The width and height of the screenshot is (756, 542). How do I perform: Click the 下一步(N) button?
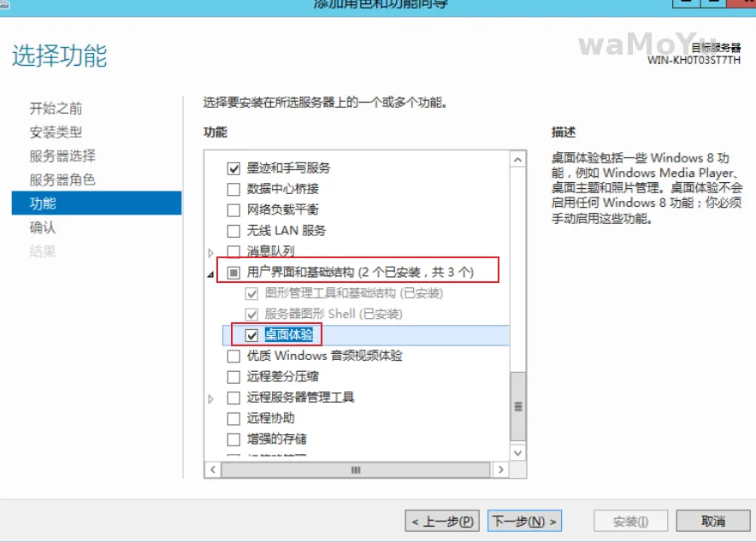click(x=524, y=521)
